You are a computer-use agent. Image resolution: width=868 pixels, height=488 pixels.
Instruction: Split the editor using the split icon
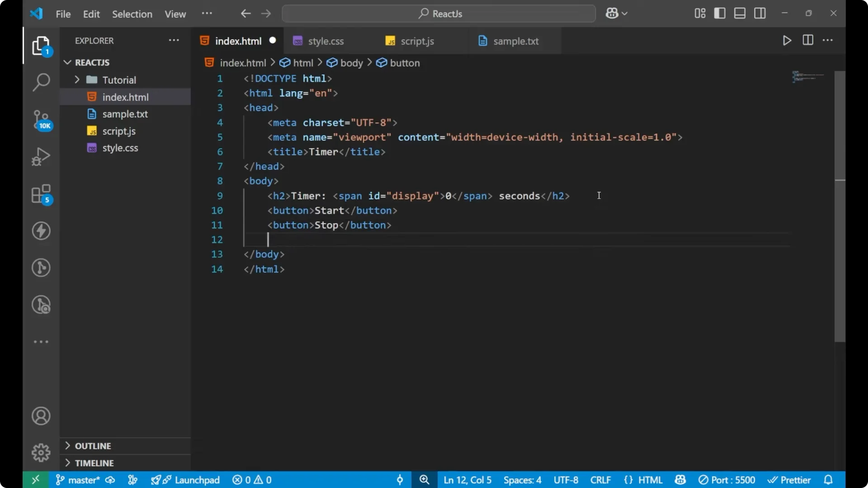[x=808, y=40]
